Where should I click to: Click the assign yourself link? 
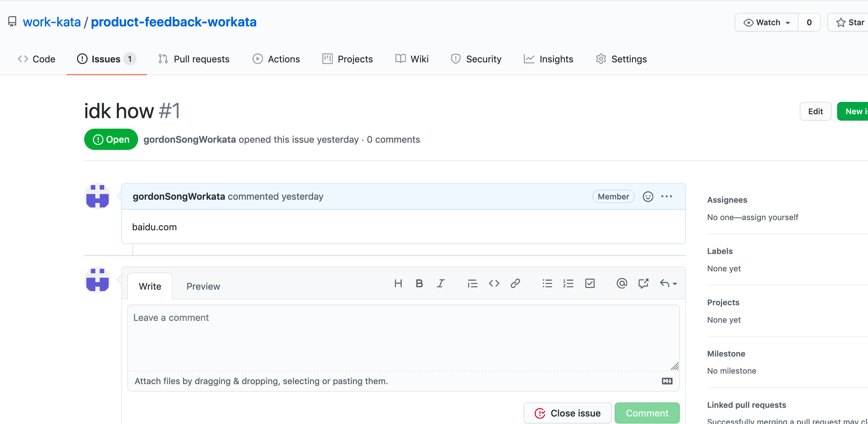(770, 217)
